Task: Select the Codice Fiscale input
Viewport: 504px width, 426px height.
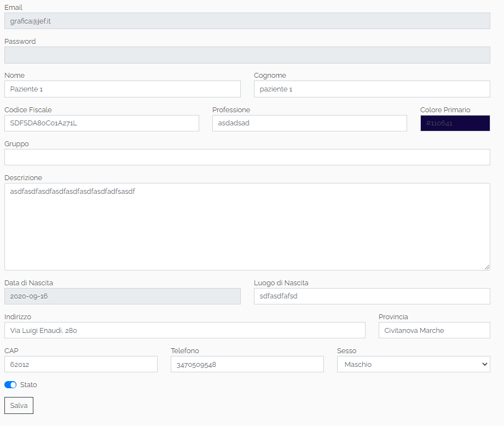Action: [101, 123]
